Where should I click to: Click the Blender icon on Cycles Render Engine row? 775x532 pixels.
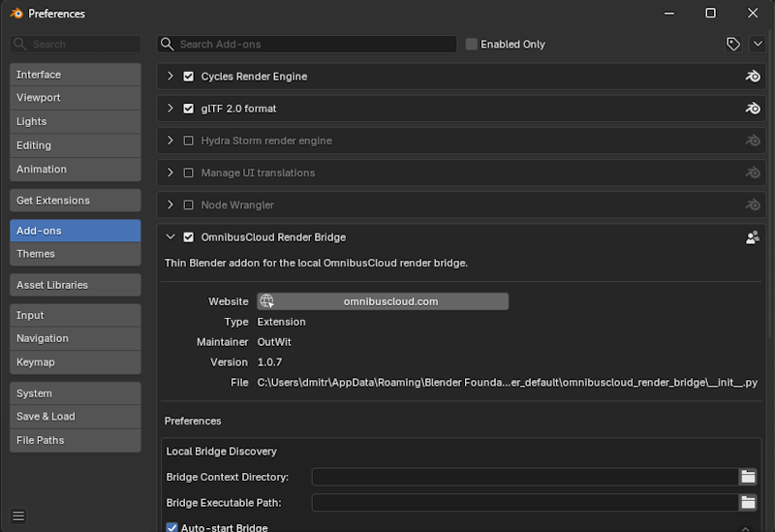tap(753, 77)
